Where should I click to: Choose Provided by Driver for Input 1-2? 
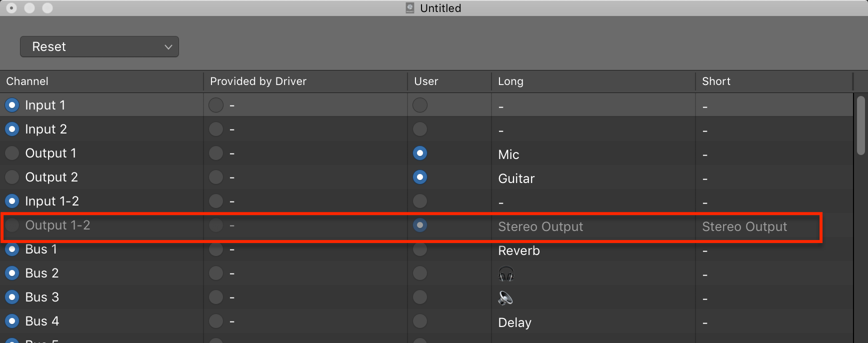tap(216, 201)
